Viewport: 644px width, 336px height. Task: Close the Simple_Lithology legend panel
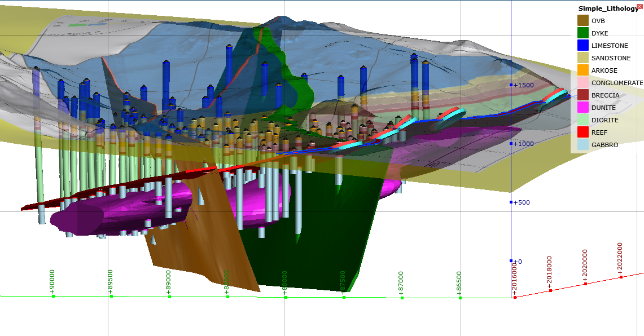click(639, 6)
